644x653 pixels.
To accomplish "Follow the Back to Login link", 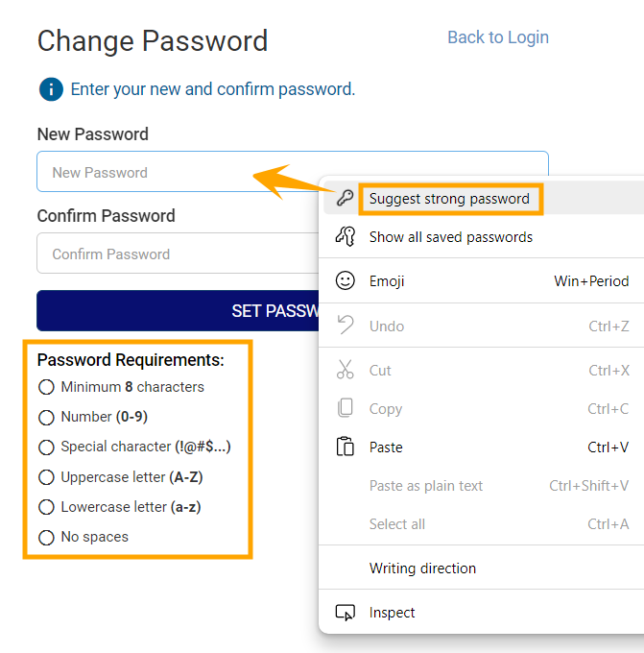I will coord(498,37).
